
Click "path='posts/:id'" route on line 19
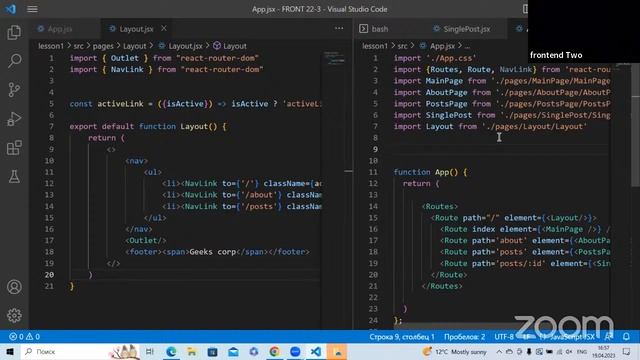click(x=509, y=263)
